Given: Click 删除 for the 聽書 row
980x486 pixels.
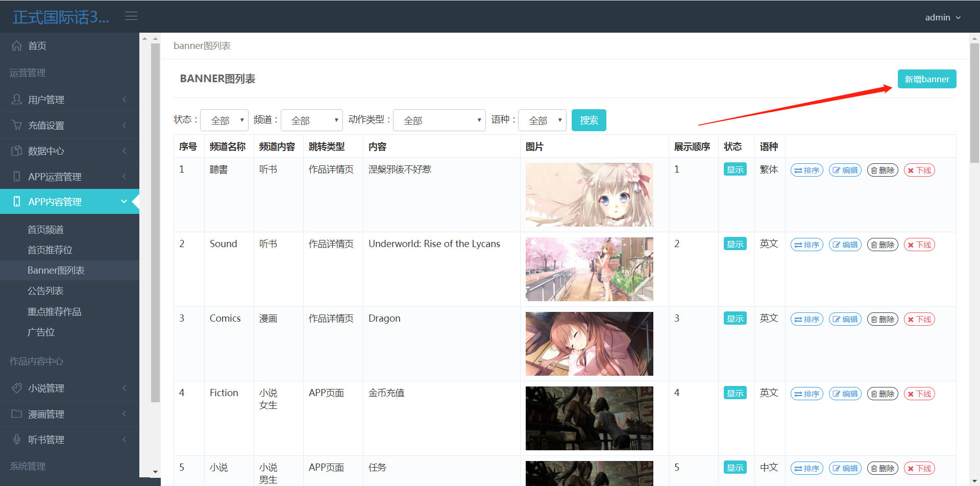Looking at the screenshot, I should 883,170.
